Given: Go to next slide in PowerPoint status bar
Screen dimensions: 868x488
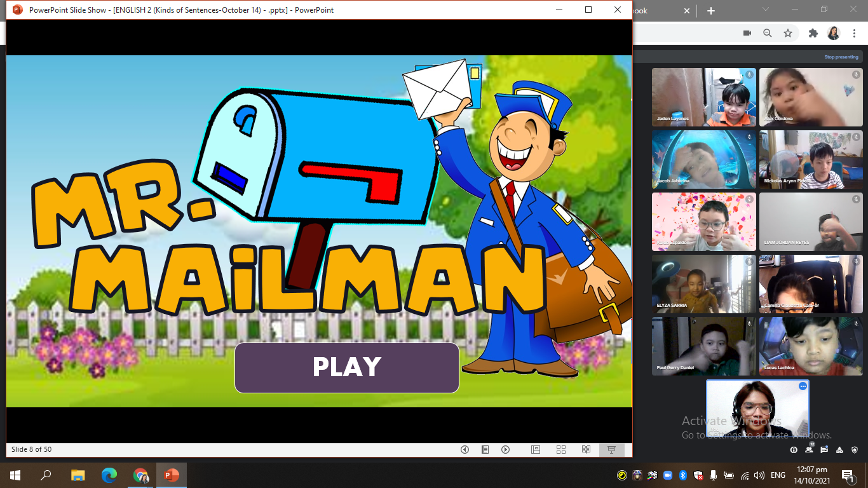Looking at the screenshot, I should 506,450.
